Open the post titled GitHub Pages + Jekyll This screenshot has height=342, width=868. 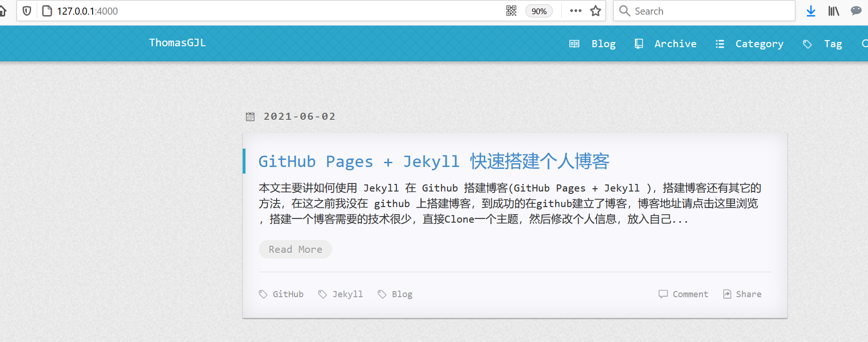(434, 161)
